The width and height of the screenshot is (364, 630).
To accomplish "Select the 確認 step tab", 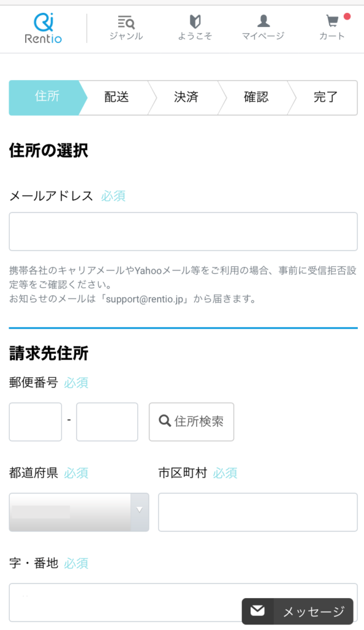I will point(256,98).
